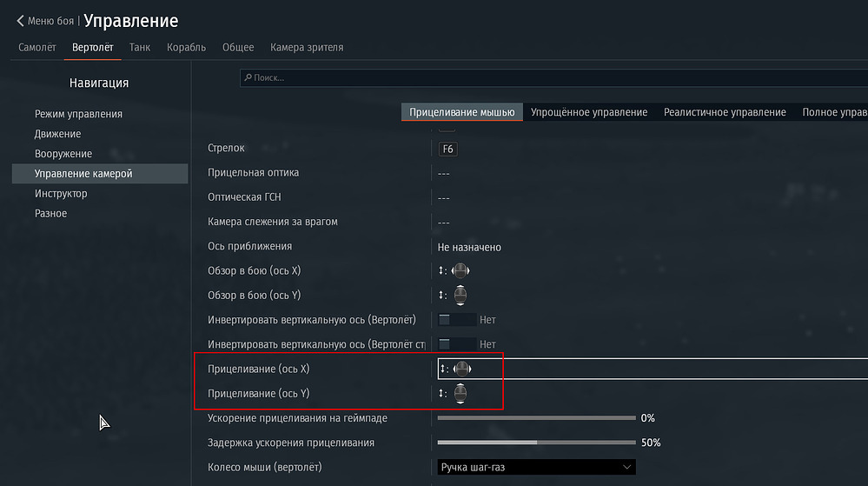
Task: Click the 0% slider value
Action: point(647,418)
